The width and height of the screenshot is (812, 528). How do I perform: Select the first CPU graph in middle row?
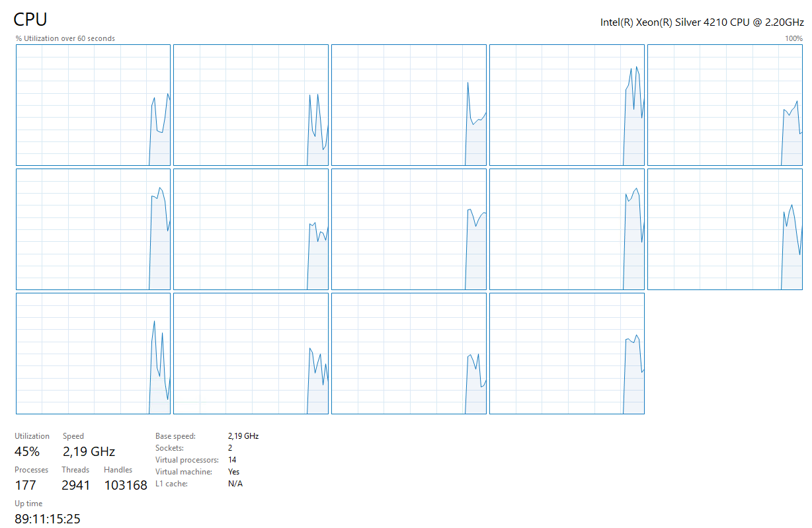coord(93,229)
